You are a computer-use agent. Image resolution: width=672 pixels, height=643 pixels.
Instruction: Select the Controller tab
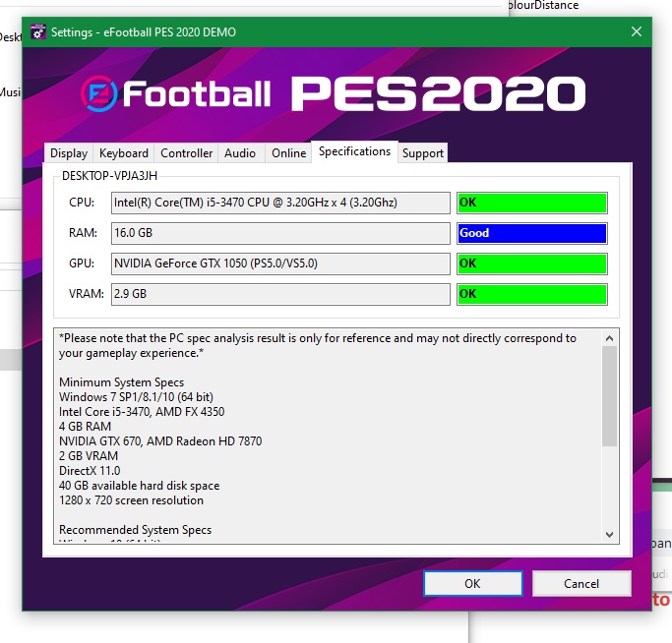coord(186,153)
